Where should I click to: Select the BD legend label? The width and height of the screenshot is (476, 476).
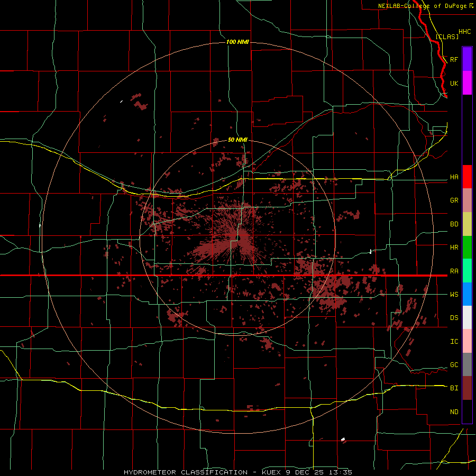[x=454, y=224]
